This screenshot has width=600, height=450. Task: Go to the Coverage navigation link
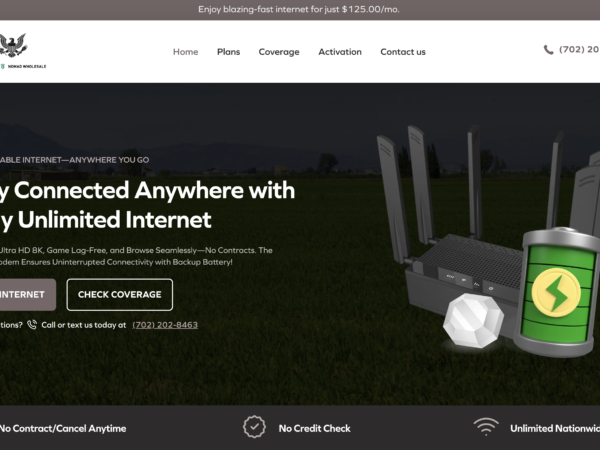coord(279,52)
